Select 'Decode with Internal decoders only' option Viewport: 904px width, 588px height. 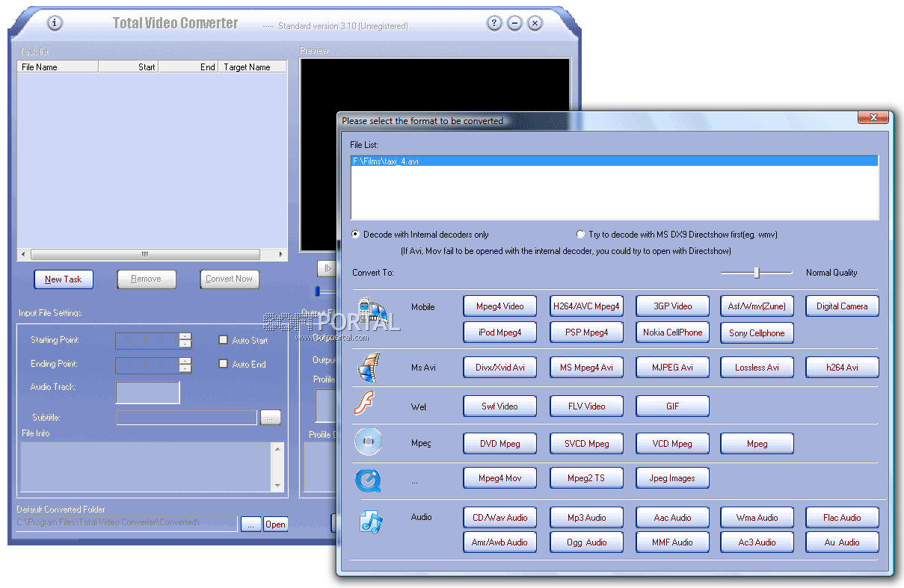click(355, 234)
